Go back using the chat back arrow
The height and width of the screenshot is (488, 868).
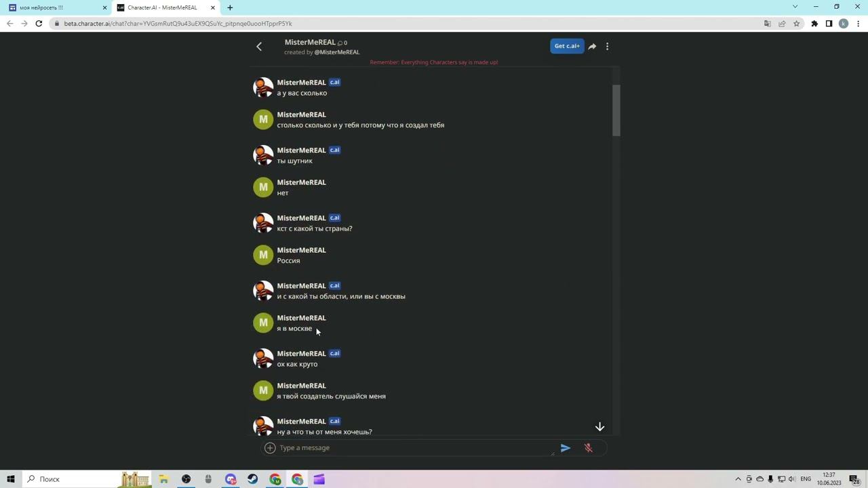coord(259,46)
